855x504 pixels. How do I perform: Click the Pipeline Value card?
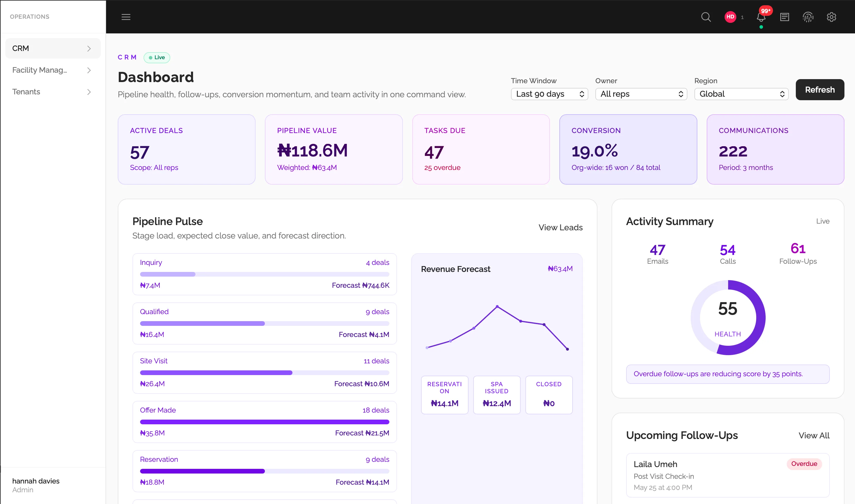click(x=333, y=149)
